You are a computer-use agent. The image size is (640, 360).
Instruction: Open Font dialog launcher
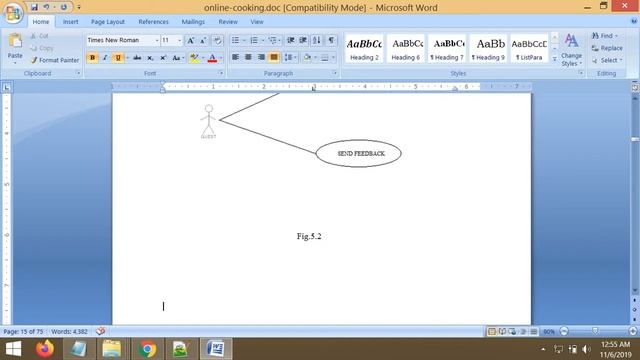point(221,73)
